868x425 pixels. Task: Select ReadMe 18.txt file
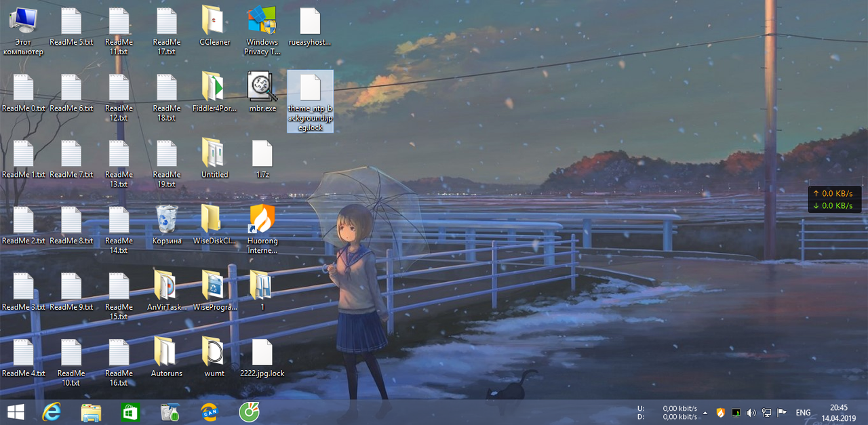tap(167, 98)
